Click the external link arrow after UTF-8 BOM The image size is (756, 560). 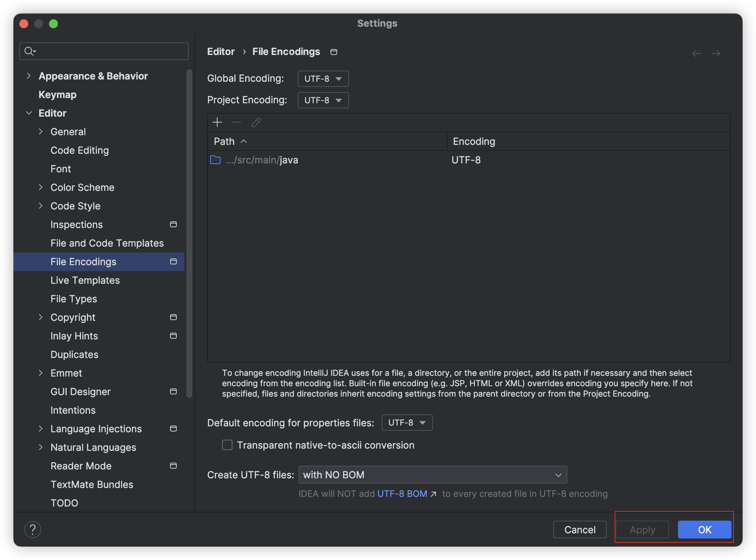pos(433,494)
